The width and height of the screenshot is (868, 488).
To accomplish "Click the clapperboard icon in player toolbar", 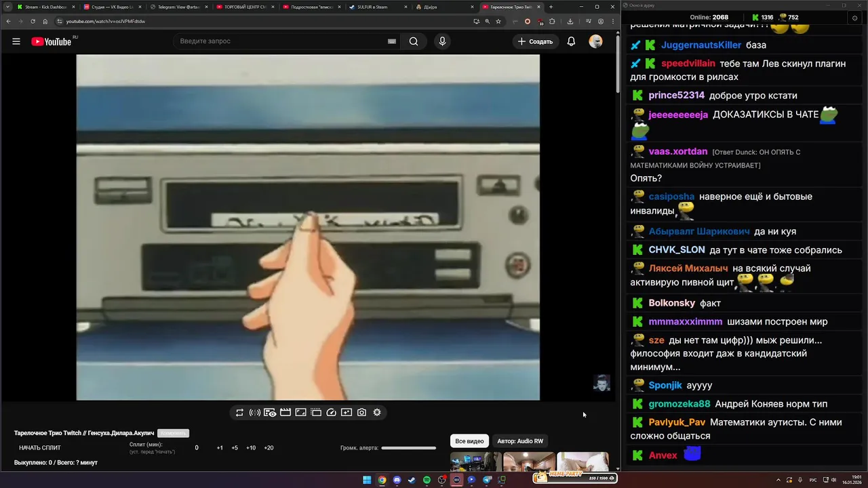I will click(285, 412).
